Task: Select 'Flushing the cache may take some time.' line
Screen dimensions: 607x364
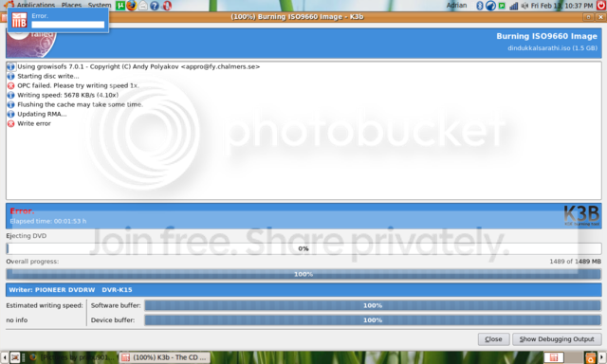Action: pyautogui.click(x=80, y=104)
